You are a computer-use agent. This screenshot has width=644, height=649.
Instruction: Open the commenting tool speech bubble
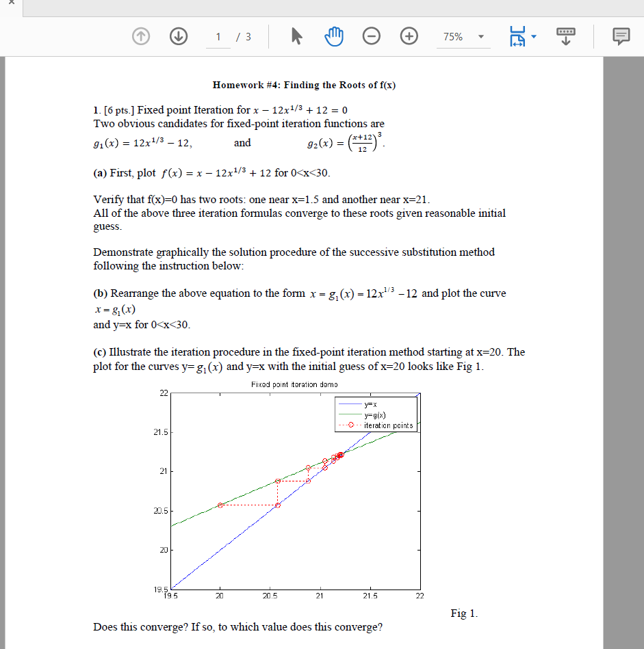click(621, 37)
